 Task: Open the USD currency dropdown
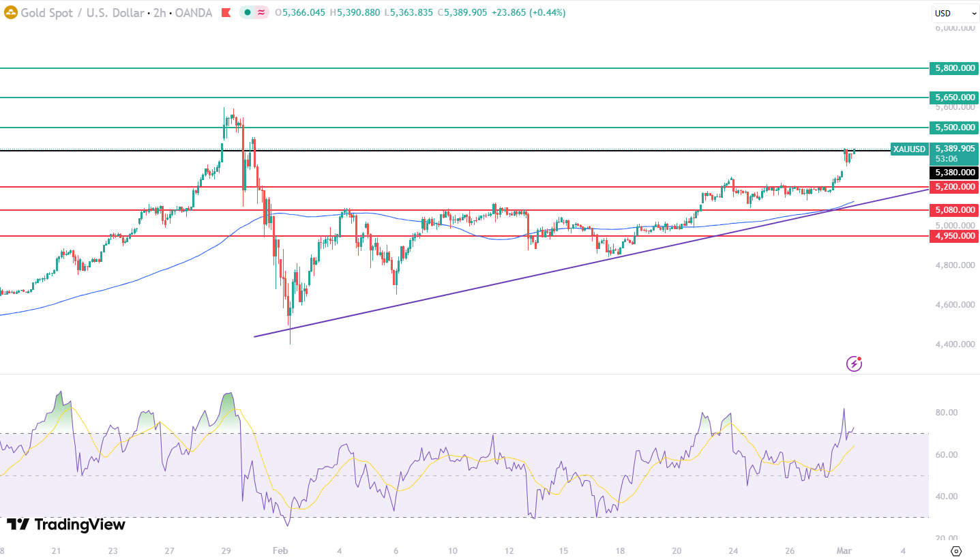tap(955, 13)
